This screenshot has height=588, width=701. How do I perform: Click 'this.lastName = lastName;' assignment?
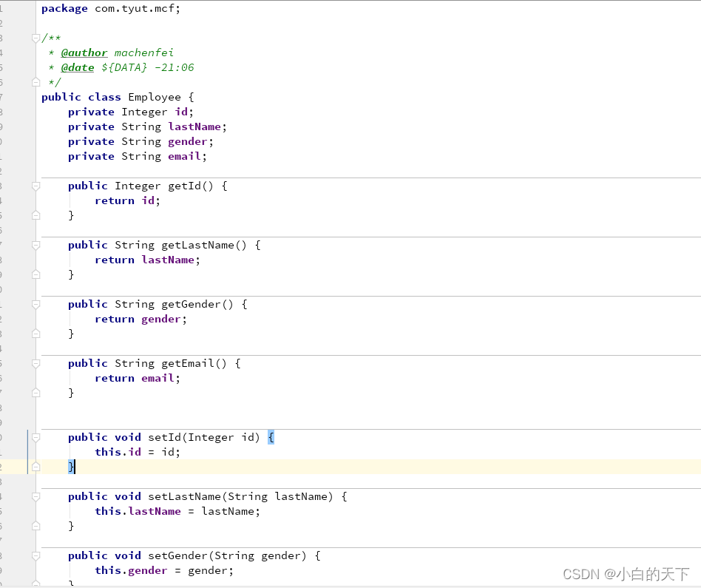coord(177,512)
